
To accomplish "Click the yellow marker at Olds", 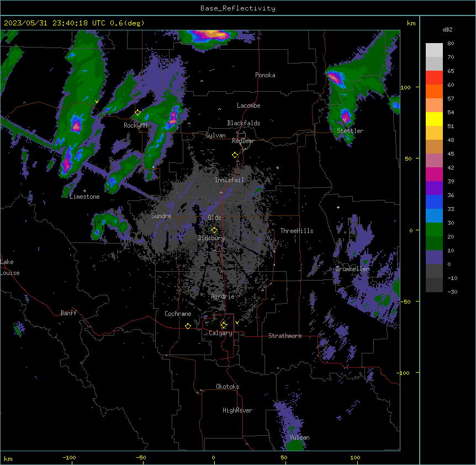I will [214, 230].
